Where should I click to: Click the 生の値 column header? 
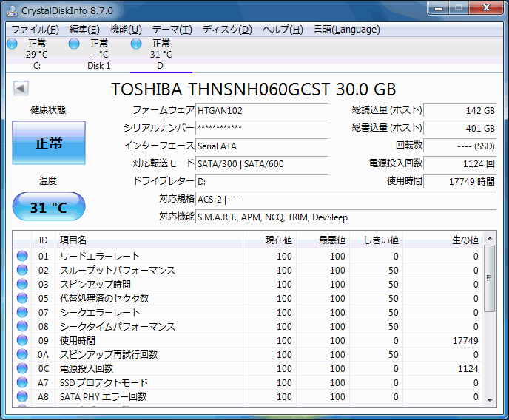point(442,240)
